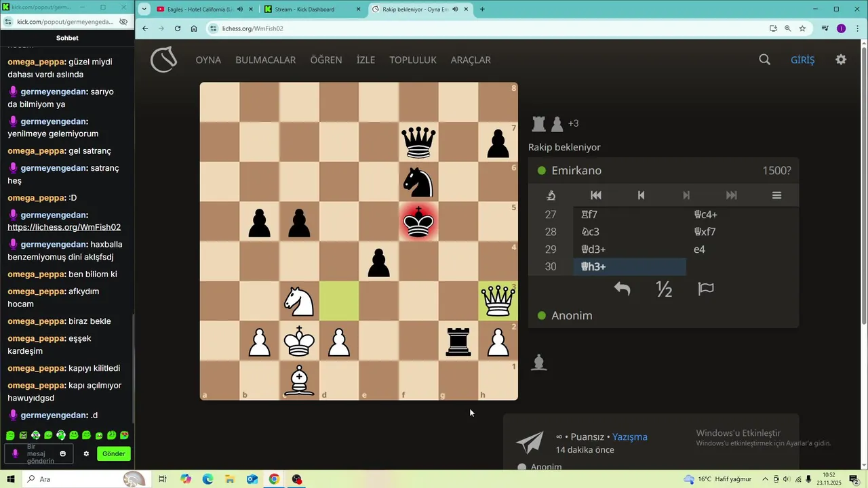This screenshot has height=488, width=868.
Task: Propose a takeback with the undo arrow
Action: [x=622, y=289]
